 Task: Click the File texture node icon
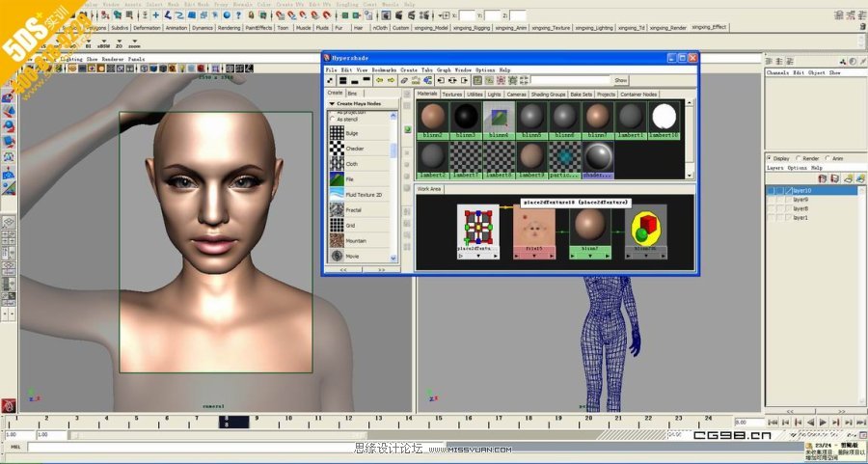(x=337, y=178)
